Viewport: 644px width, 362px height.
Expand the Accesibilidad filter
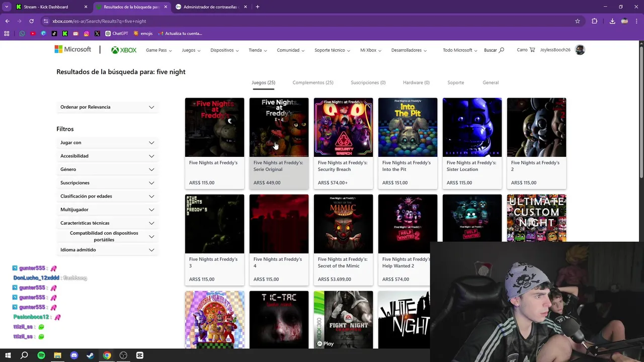pos(107,156)
